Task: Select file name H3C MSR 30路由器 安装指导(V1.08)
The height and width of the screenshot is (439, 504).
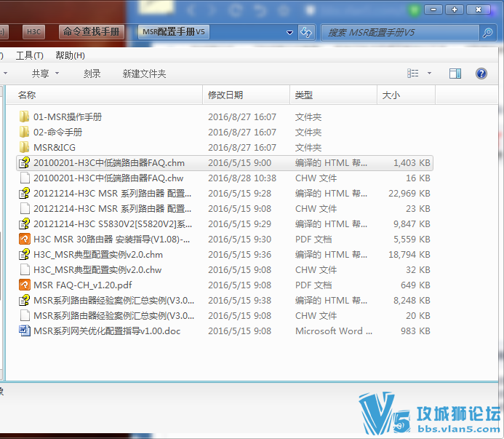Action: pyautogui.click(x=111, y=239)
